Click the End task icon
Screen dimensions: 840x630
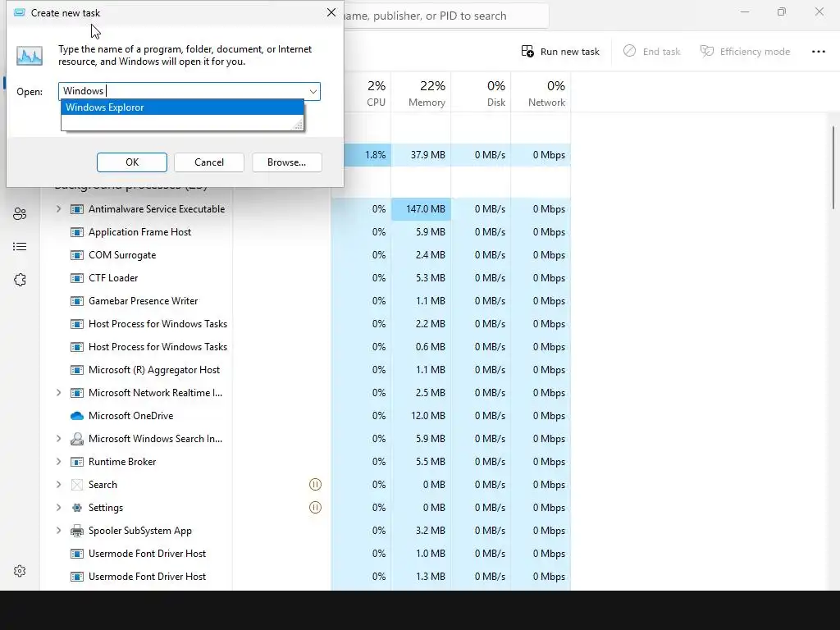(x=629, y=51)
